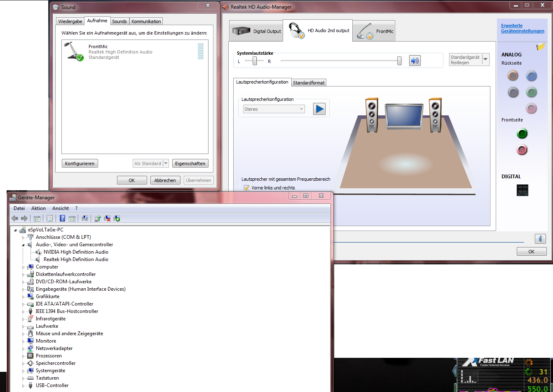The height and width of the screenshot is (392, 553).
Task: Click FrontMic level meter in Sound dialog
Action: click(x=201, y=51)
